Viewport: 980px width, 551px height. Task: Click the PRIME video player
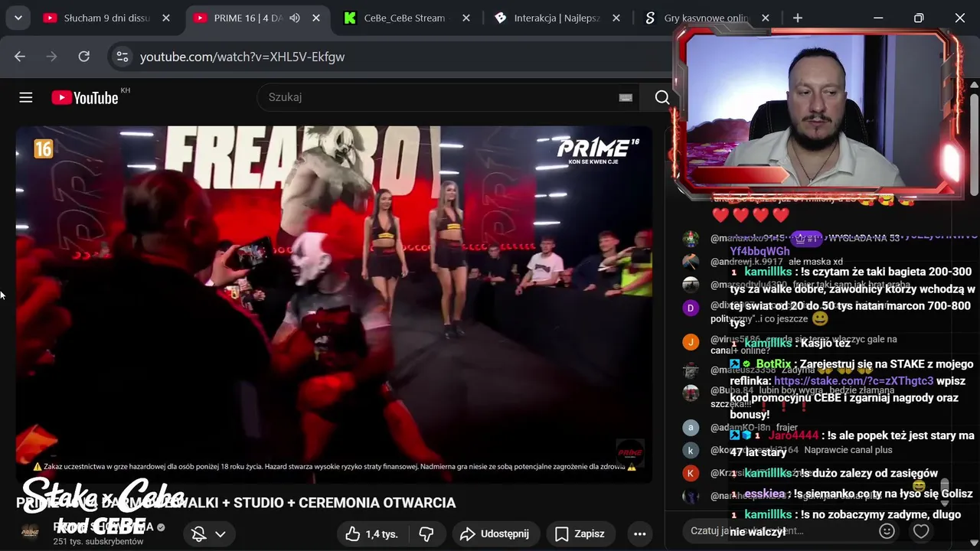click(334, 305)
